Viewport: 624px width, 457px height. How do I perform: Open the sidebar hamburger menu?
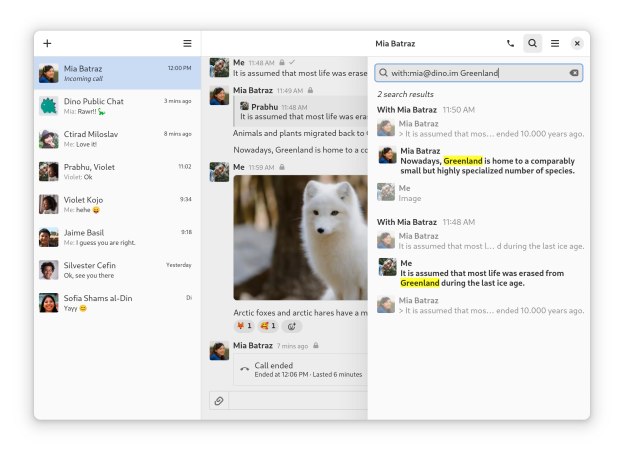[187, 44]
